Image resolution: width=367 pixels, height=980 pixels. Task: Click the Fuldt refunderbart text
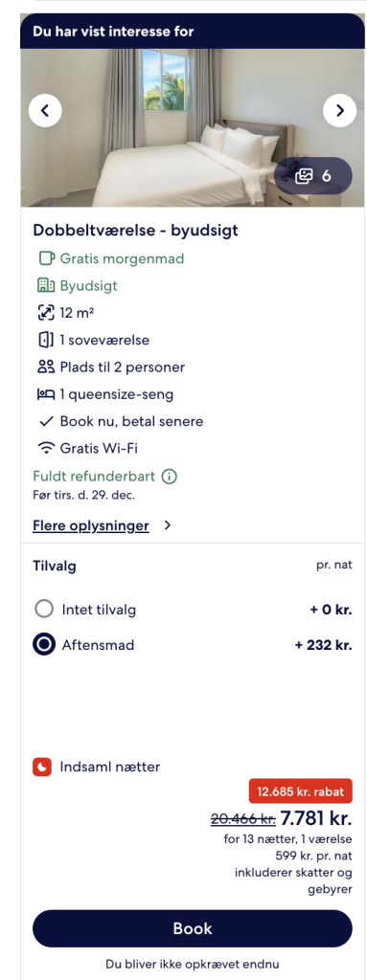pyautogui.click(x=94, y=477)
